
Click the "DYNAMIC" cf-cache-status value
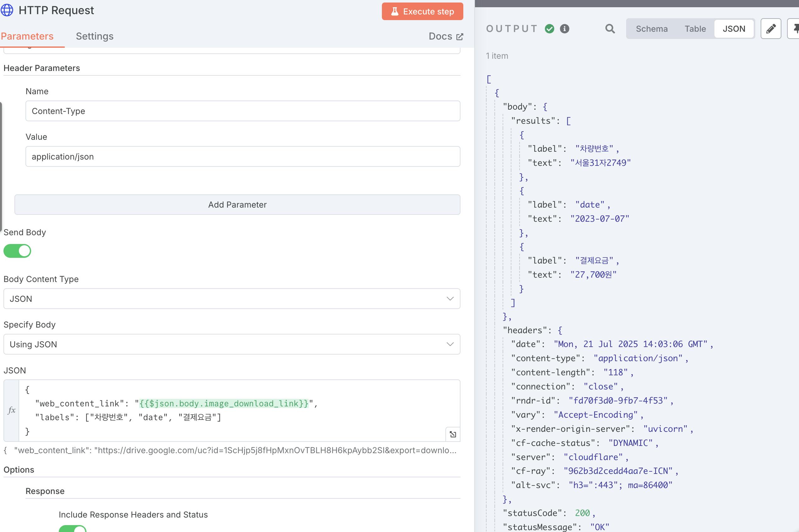tap(631, 443)
